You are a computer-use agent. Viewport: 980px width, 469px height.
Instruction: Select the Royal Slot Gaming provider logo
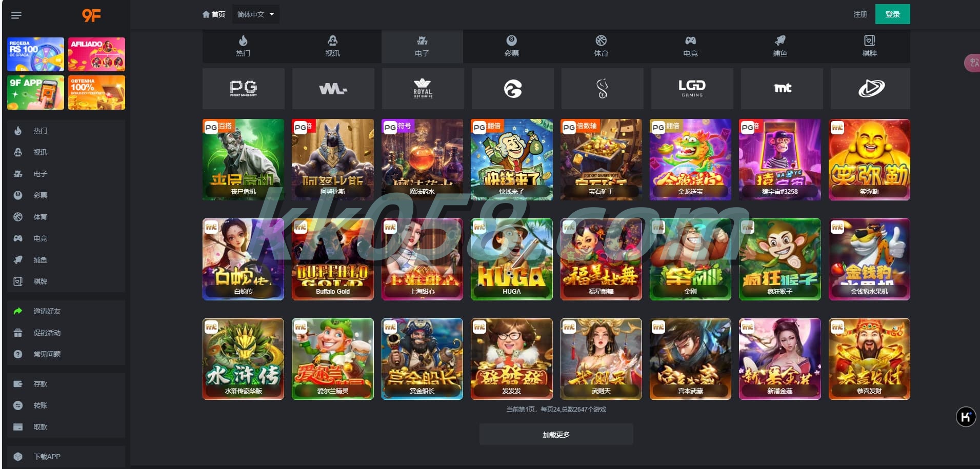pos(423,88)
